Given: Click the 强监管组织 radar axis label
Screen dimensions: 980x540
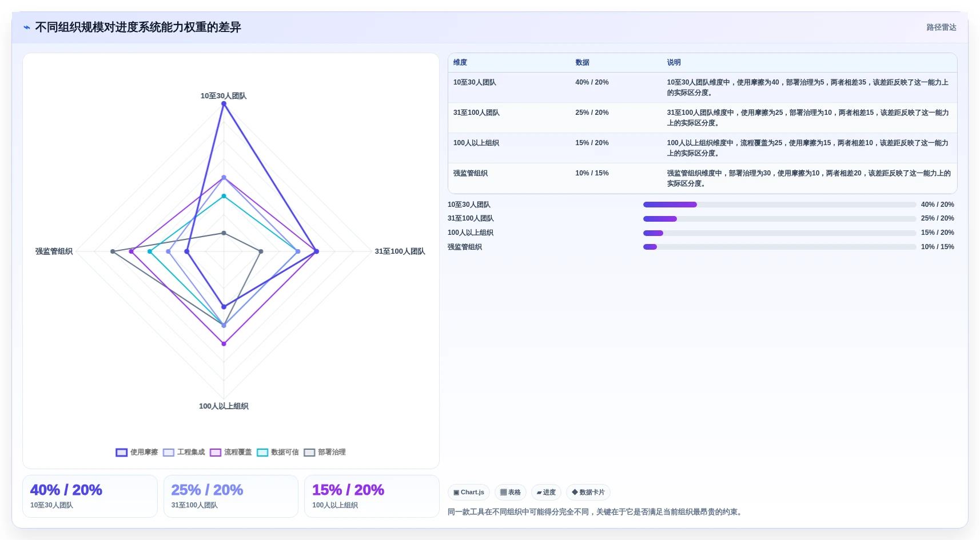Looking at the screenshot, I should pyautogui.click(x=54, y=251).
